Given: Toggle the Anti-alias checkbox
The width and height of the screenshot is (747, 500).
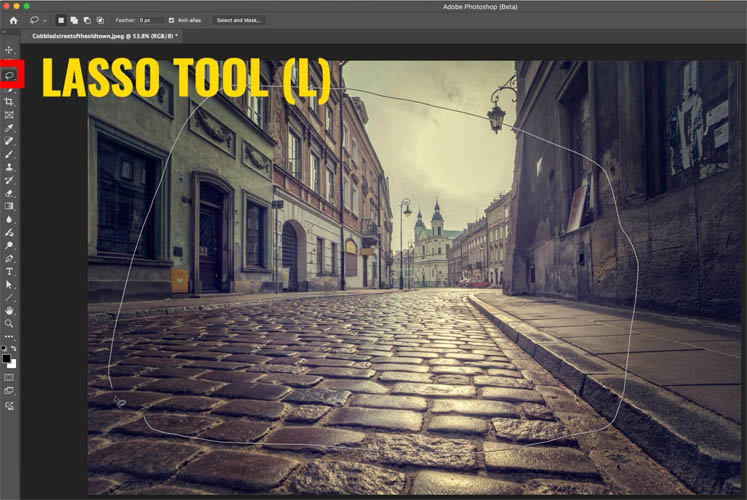Looking at the screenshot, I should [x=172, y=20].
